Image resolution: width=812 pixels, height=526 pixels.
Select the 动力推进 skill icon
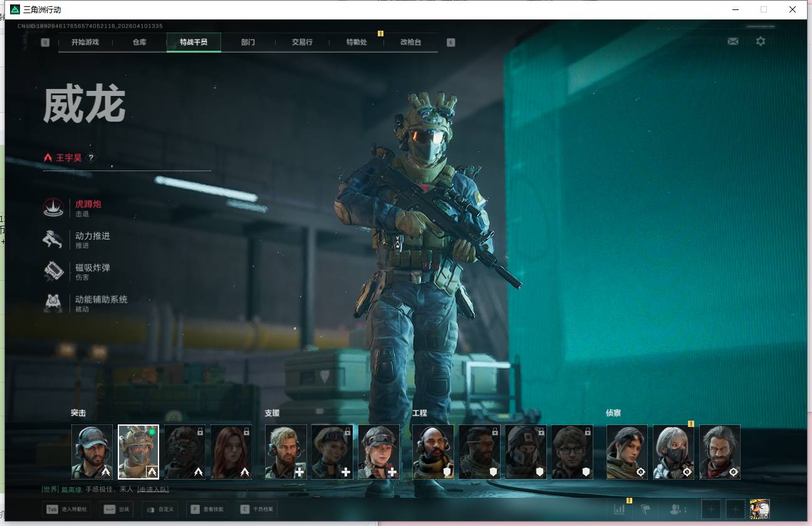(x=53, y=240)
